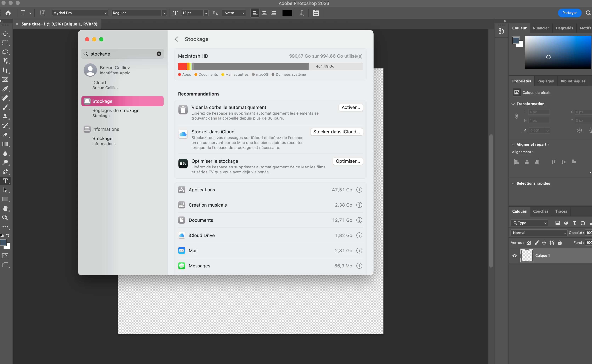Open the Normal blend mode dropdown
This screenshot has height=364, width=592.
539,233
